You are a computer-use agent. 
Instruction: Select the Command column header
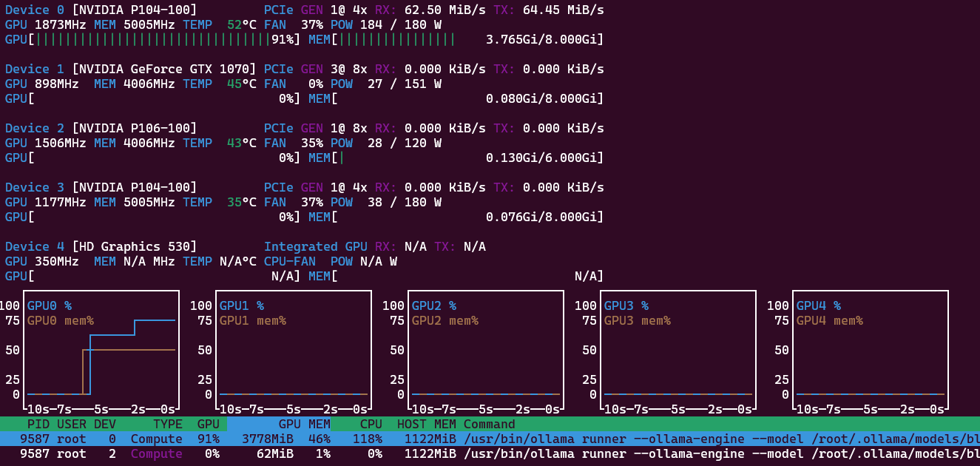pyautogui.click(x=489, y=424)
